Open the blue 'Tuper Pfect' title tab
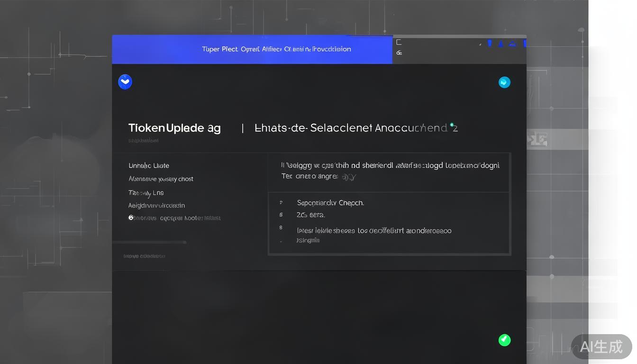Image resolution: width=637 pixels, height=364 pixels. pyautogui.click(x=276, y=49)
